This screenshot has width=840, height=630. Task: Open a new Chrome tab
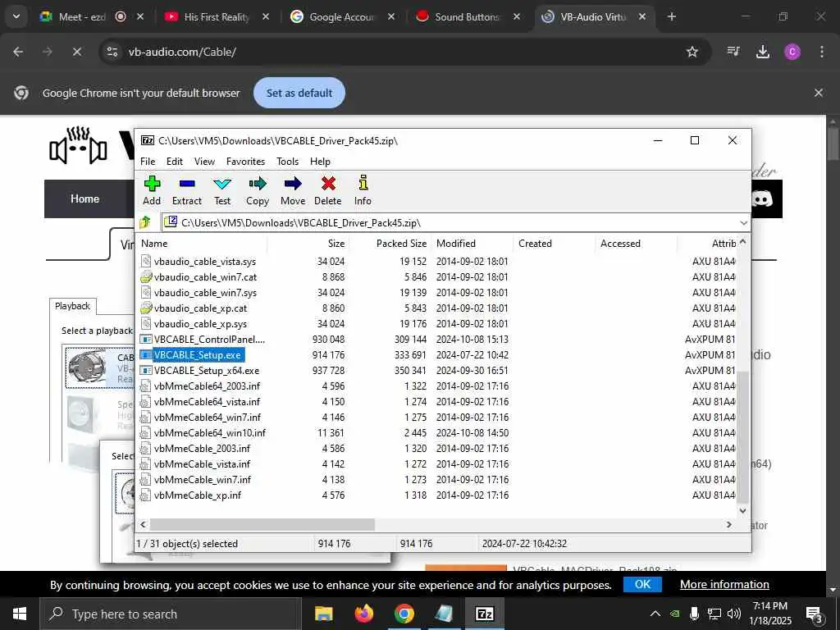[x=672, y=16]
